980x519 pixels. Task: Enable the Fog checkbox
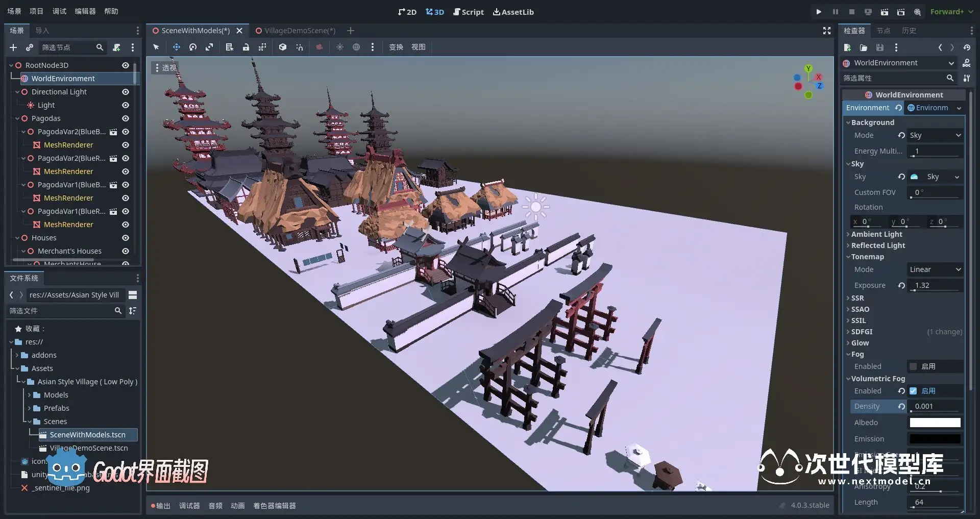pos(913,366)
